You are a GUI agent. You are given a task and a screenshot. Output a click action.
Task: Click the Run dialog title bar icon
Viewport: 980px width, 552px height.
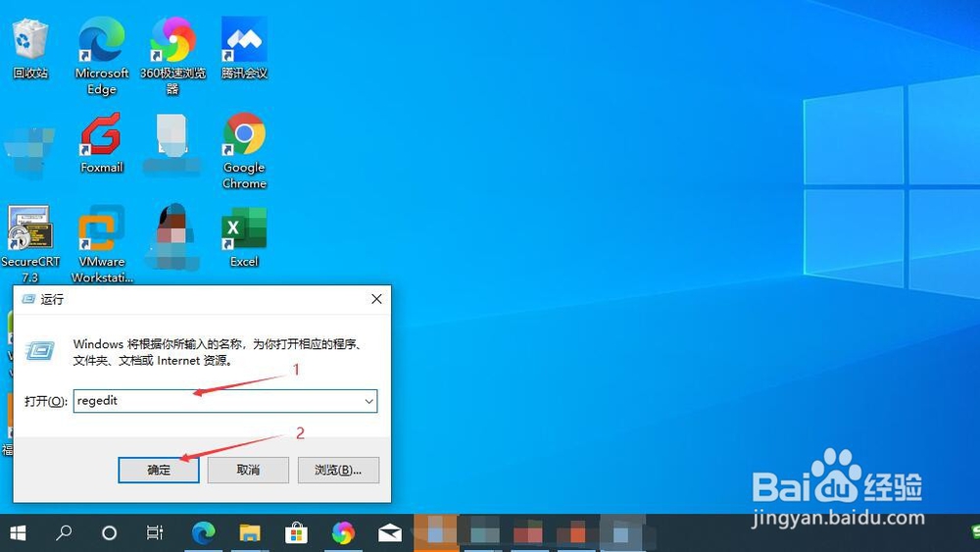[x=28, y=299]
